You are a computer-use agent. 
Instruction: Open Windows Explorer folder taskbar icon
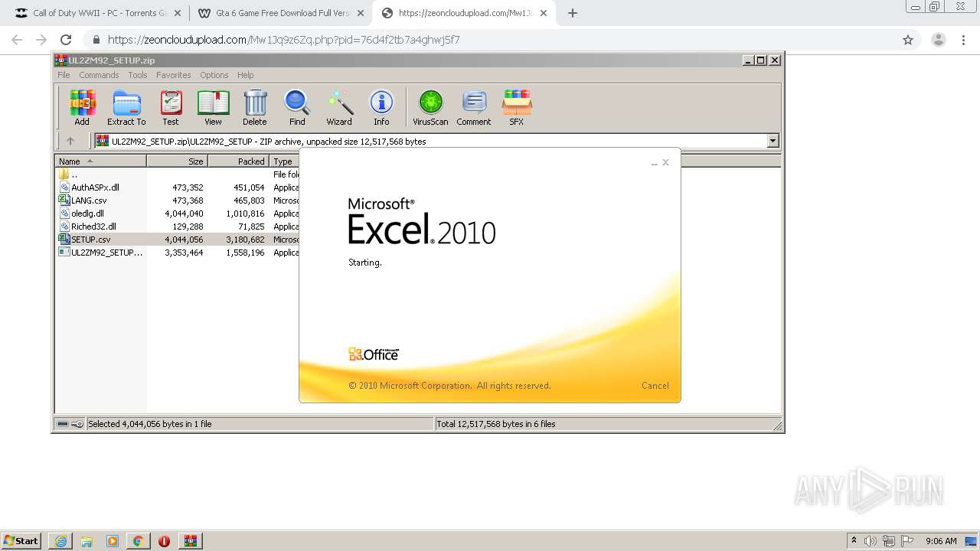tap(87, 541)
